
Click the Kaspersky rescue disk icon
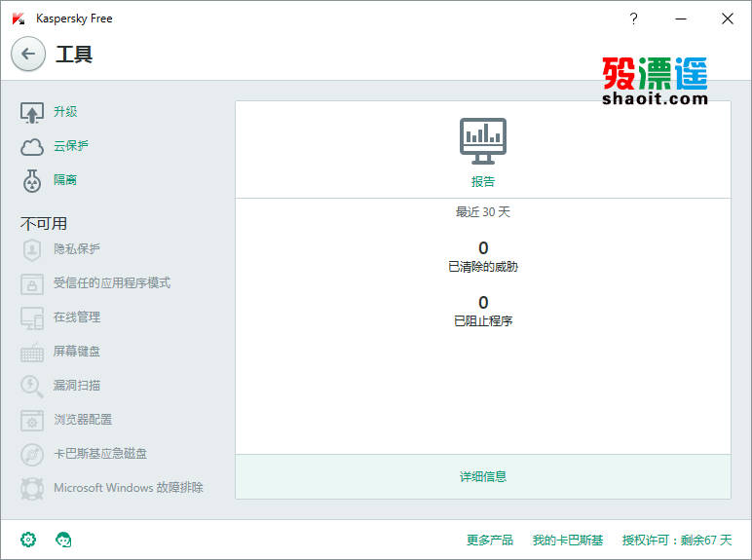point(32,455)
